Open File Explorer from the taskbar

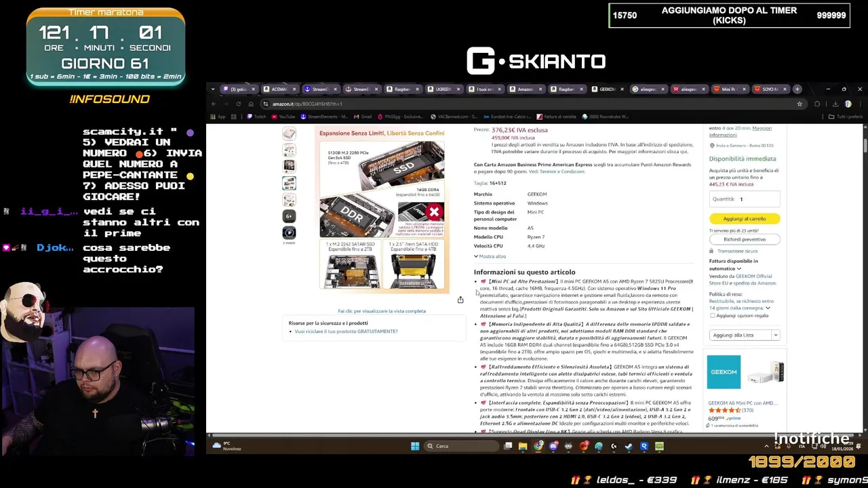coord(523,446)
